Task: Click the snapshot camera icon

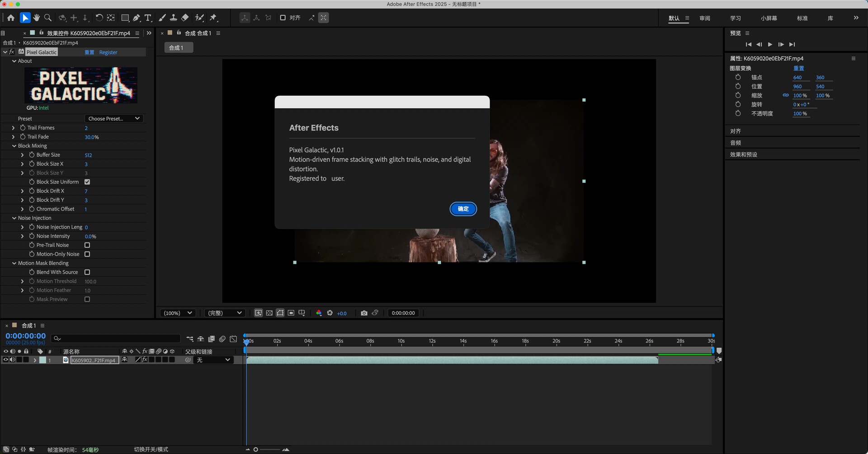Action: tap(364, 313)
